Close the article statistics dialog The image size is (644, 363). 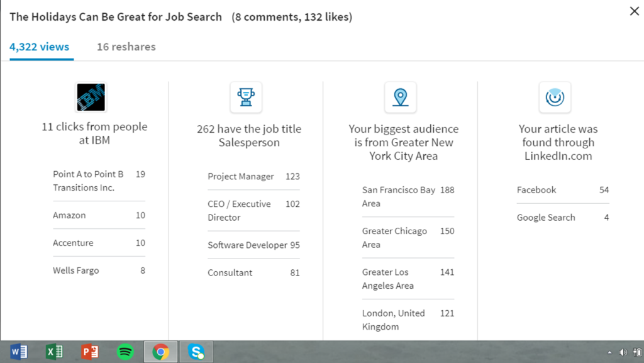[x=634, y=11]
